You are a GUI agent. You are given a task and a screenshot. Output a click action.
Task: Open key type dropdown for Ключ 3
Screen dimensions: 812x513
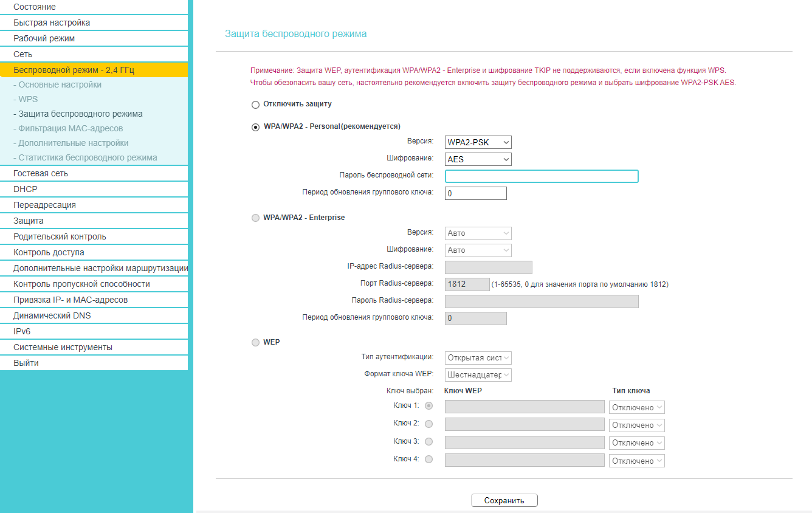click(637, 442)
